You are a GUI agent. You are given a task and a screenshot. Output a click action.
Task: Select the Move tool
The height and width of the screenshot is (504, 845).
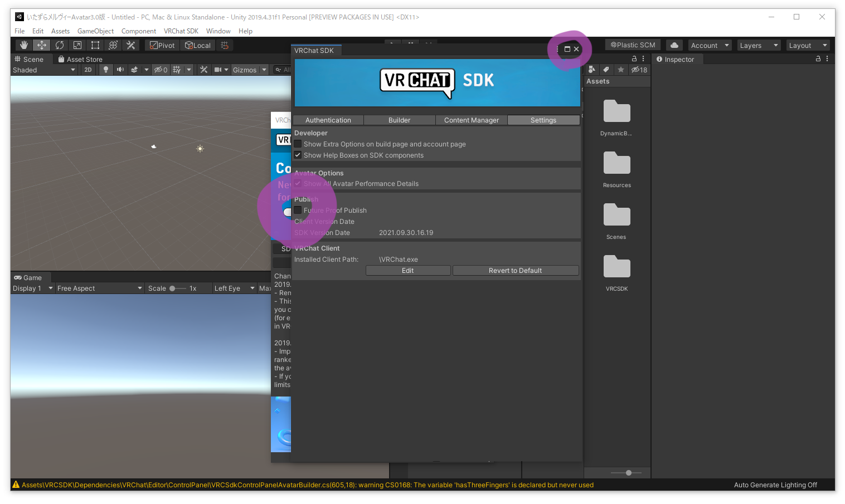pyautogui.click(x=42, y=45)
